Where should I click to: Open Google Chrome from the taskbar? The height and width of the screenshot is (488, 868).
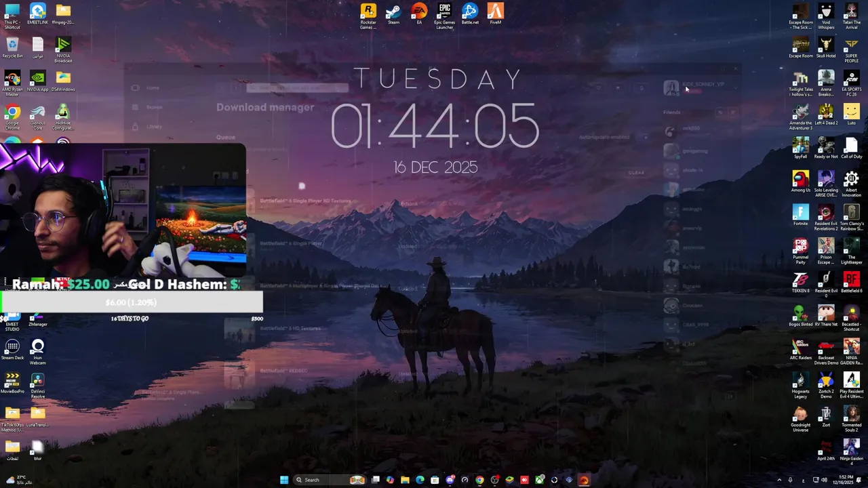(x=479, y=480)
